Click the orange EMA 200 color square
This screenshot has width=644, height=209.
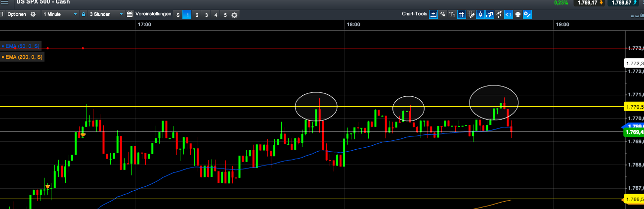click(x=2, y=57)
